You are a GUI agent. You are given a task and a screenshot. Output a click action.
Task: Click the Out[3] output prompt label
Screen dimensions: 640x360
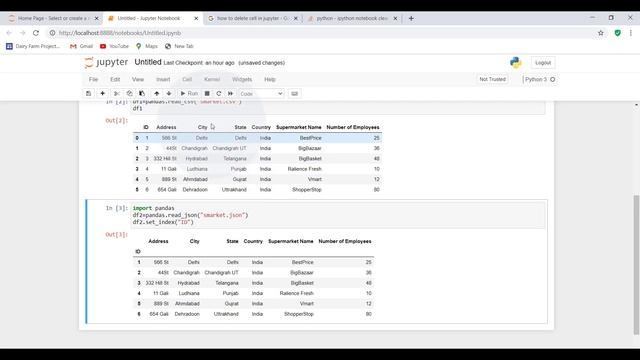pyautogui.click(x=117, y=234)
